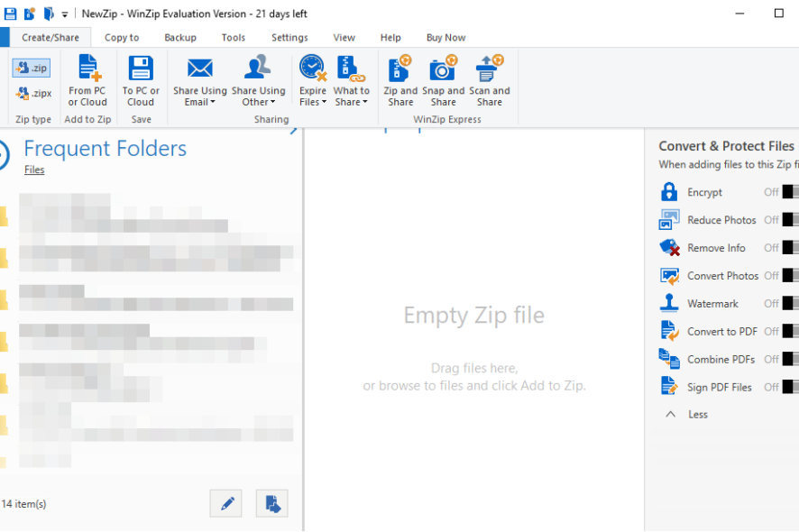Toggle the Reduce Photos switch
Image resolution: width=799 pixels, height=532 pixels.
[791, 220]
